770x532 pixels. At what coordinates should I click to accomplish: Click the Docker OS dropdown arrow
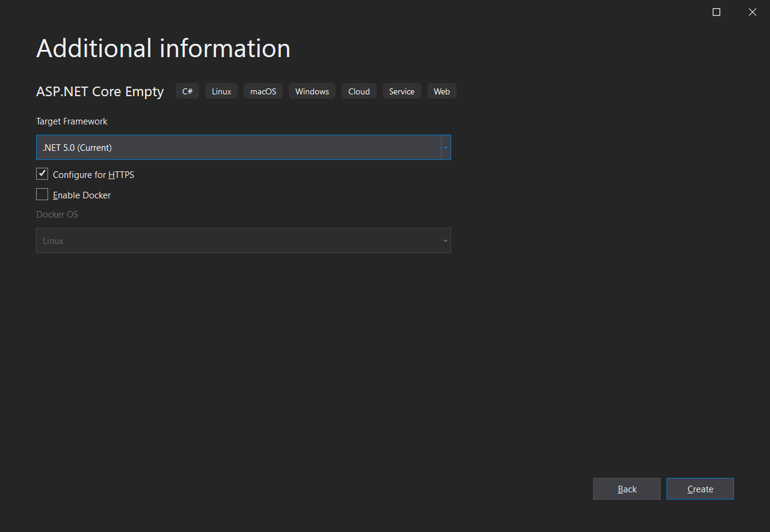445,241
